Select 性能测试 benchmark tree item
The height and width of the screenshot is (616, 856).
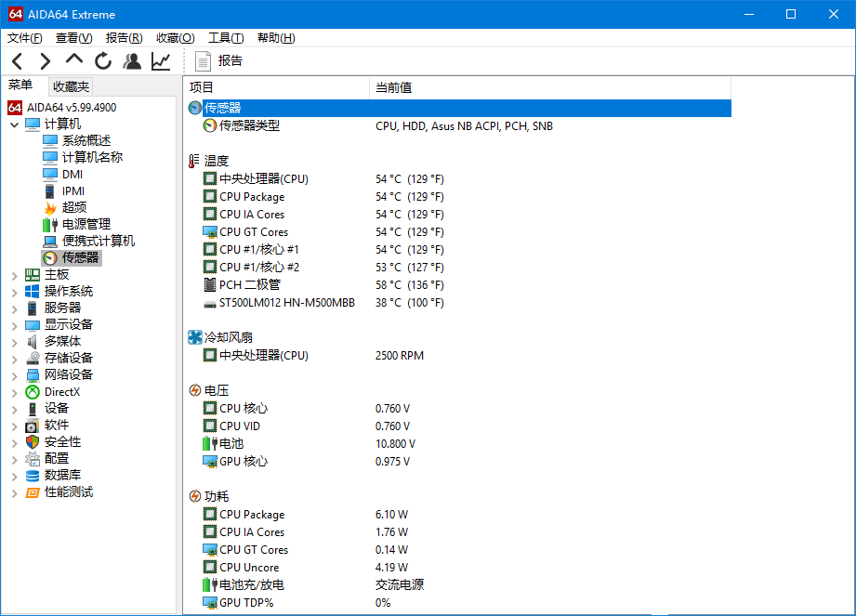coord(68,492)
